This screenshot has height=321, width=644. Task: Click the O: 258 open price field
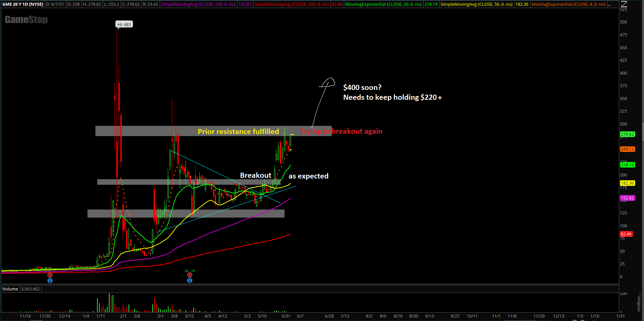point(74,4)
